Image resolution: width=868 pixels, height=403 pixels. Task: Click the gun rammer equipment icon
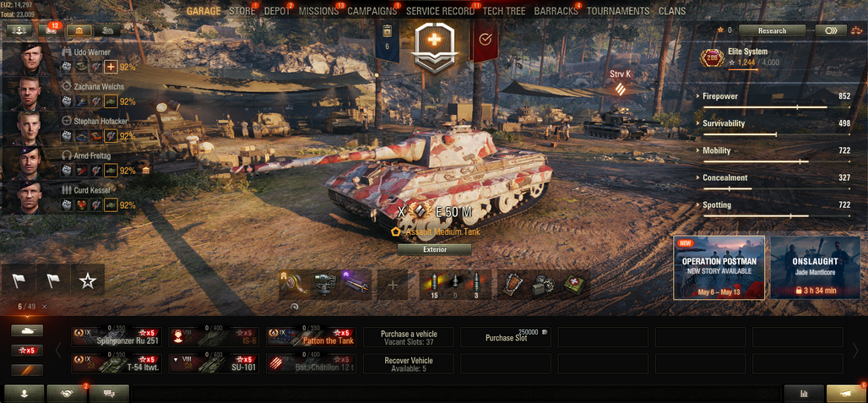[355, 284]
